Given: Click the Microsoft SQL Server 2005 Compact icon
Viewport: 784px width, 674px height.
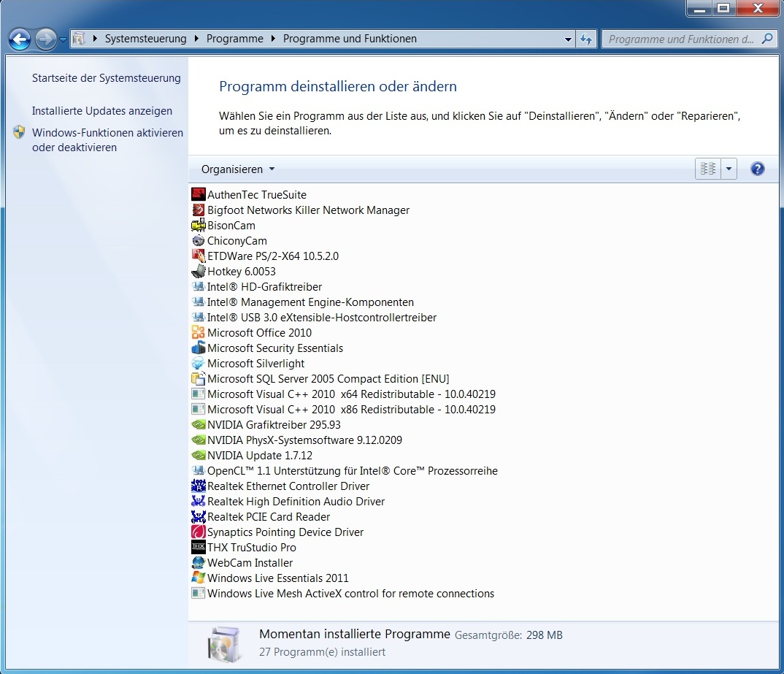Looking at the screenshot, I should 199,378.
